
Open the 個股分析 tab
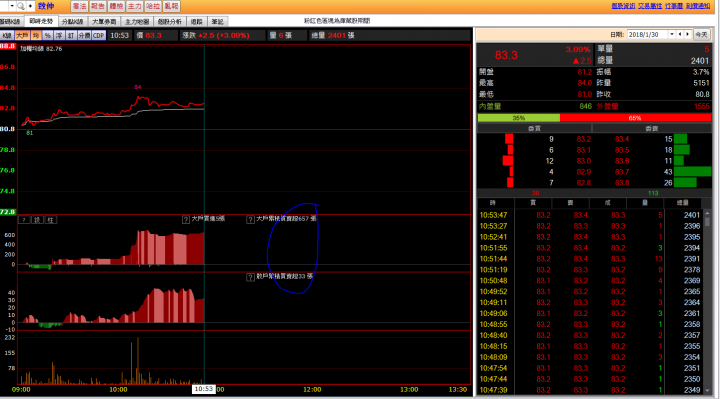[x=170, y=22]
